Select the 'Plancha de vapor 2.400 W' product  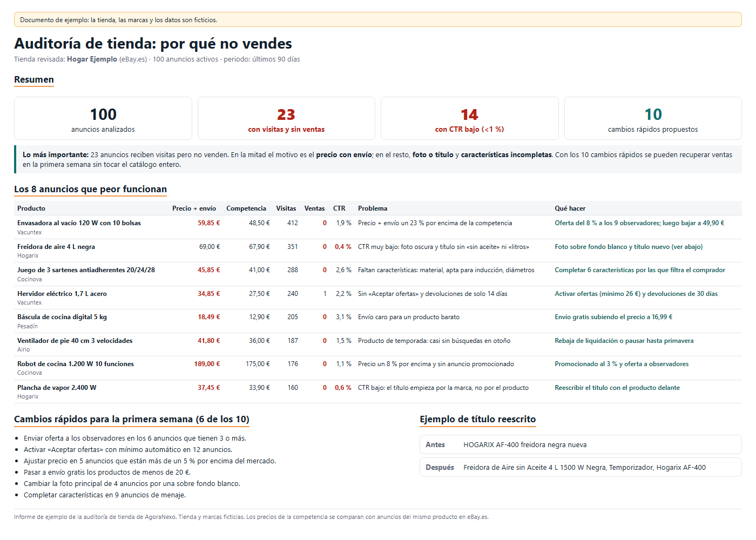tap(57, 388)
